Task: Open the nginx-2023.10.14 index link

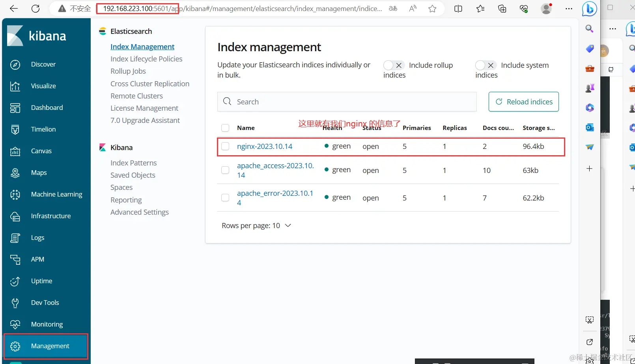Action: [x=265, y=146]
